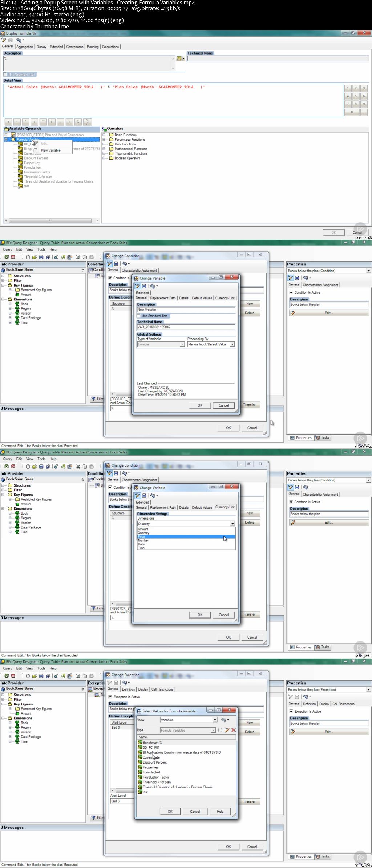Image resolution: width=372 pixels, height=868 pixels.
Task: Open Calculations tab in Display Formula
Action: click(x=110, y=47)
